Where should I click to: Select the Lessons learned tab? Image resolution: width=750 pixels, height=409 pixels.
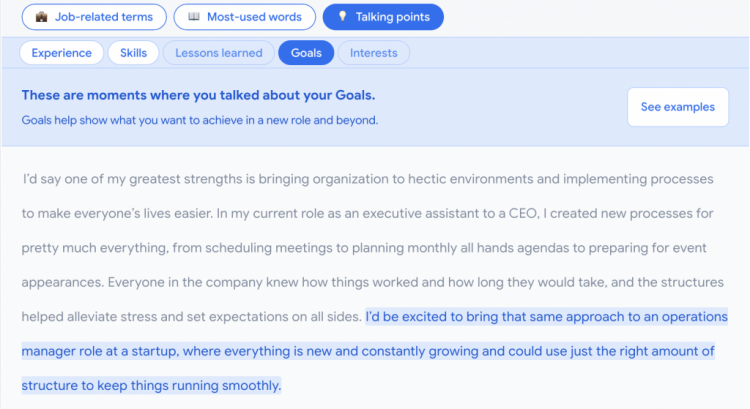[219, 53]
